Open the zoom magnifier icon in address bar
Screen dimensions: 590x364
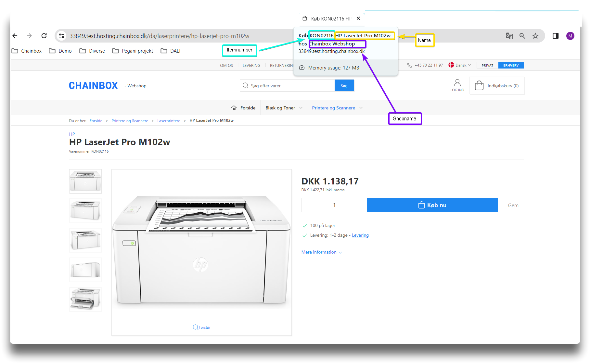click(x=522, y=36)
